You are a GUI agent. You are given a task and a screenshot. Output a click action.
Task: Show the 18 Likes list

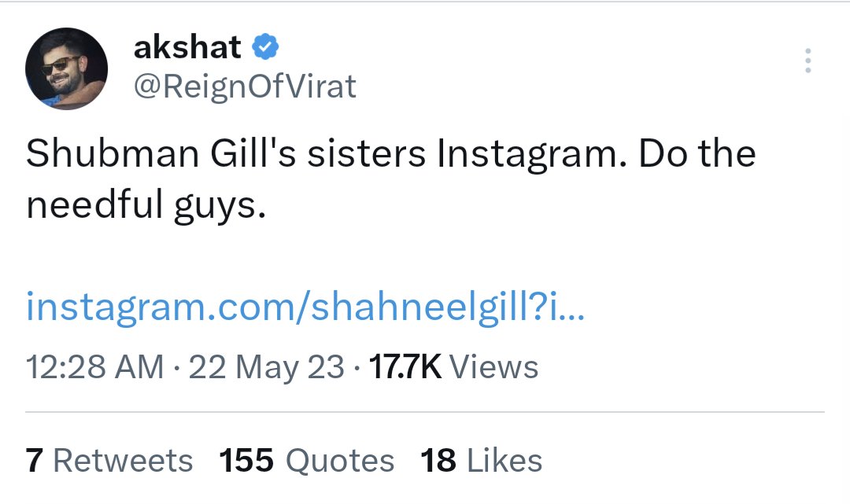[481, 461]
